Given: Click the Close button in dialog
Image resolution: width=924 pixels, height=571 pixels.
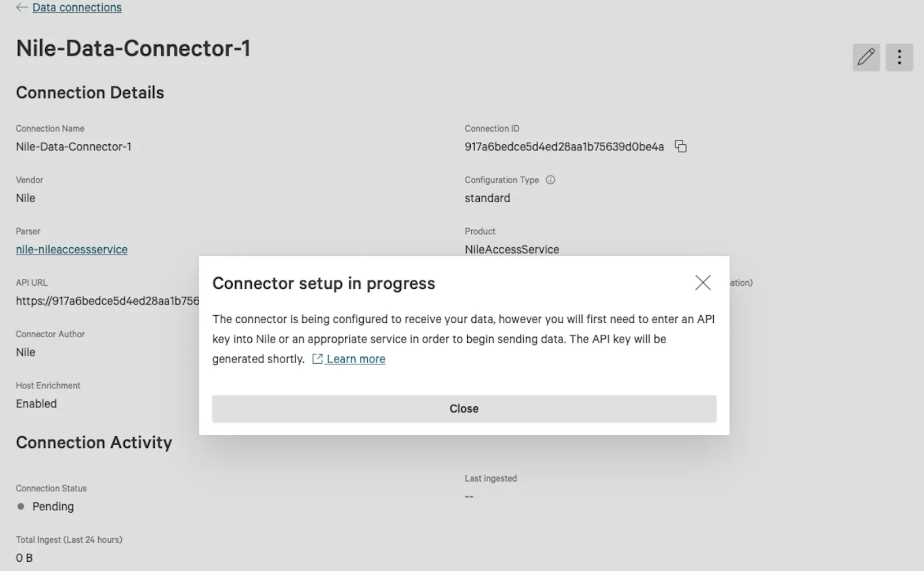Looking at the screenshot, I should [464, 409].
